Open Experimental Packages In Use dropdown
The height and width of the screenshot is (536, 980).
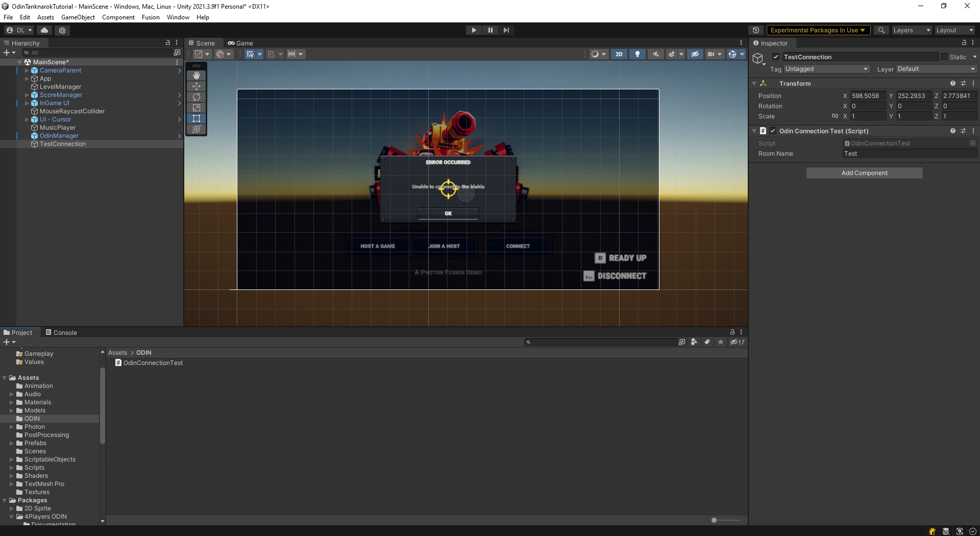pos(818,30)
